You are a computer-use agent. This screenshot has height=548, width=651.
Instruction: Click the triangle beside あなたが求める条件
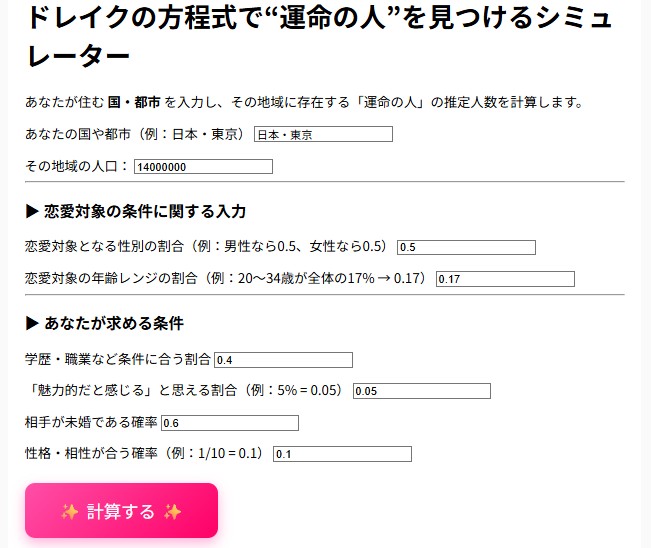pyautogui.click(x=32, y=323)
